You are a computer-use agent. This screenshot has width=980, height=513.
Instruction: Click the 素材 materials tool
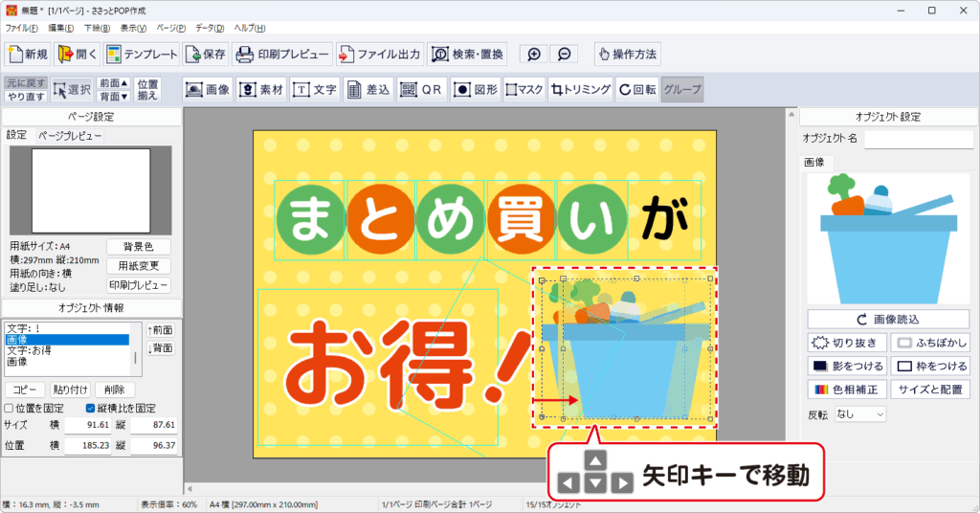[261, 90]
